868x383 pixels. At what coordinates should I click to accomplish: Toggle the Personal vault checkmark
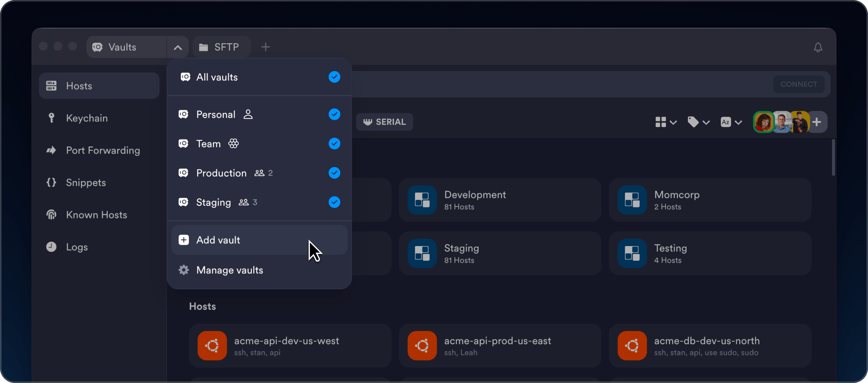(334, 114)
